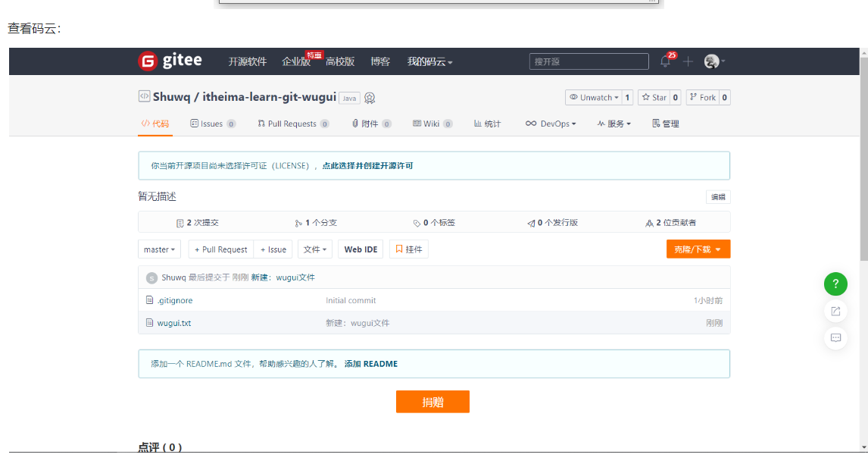This screenshot has height=467, width=868.
Task: Click 企业版 in the top navigation
Action: (x=296, y=61)
